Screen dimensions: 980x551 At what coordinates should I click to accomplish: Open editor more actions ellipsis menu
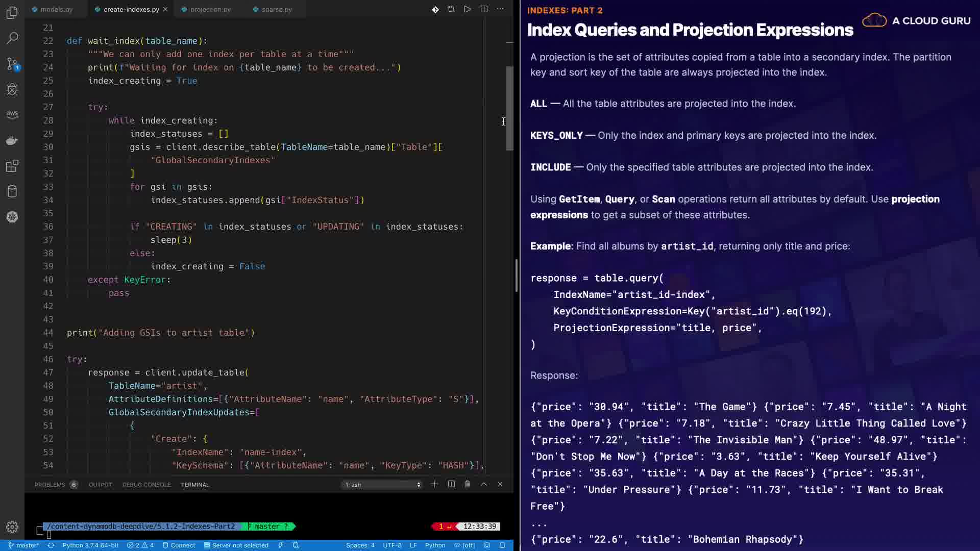(500, 9)
